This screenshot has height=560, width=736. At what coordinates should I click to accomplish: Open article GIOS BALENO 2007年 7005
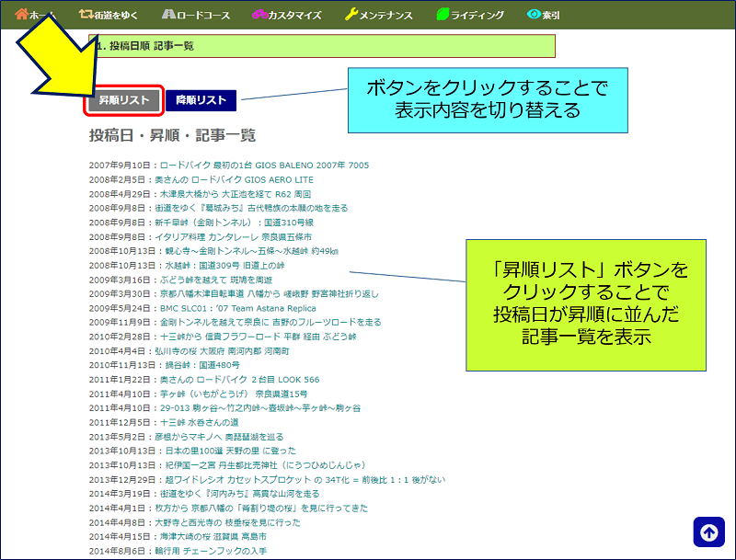[264, 166]
